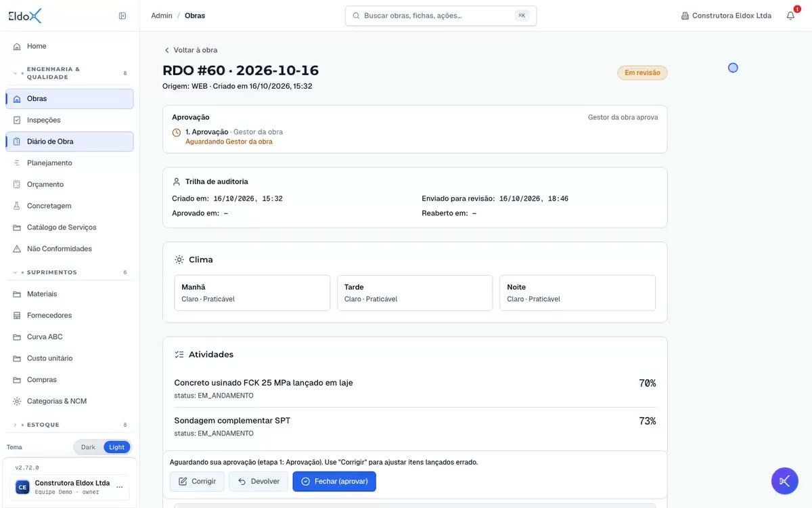The height and width of the screenshot is (508, 812).
Task: Click the Admin breadcrumb
Action: tap(162, 16)
